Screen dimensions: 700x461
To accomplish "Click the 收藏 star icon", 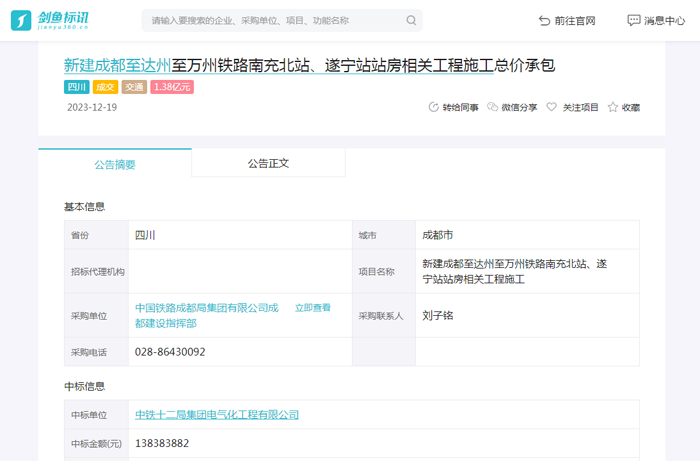I will click(613, 107).
